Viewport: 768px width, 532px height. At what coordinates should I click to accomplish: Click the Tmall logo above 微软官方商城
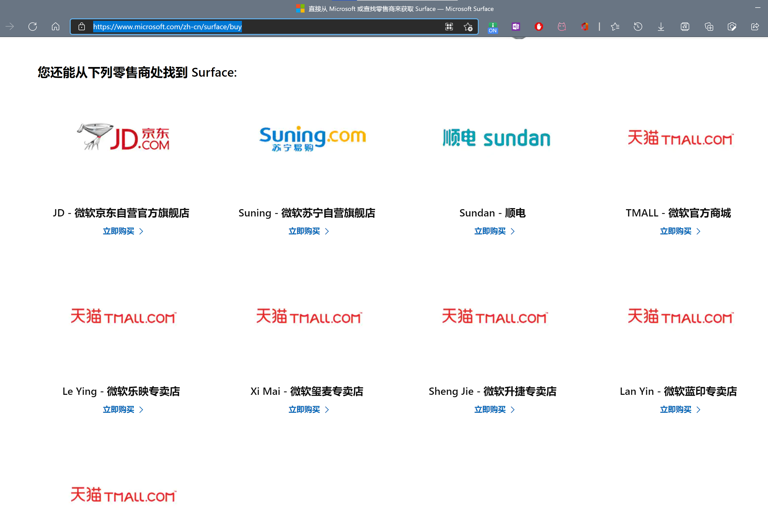pyautogui.click(x=680, y=138)
